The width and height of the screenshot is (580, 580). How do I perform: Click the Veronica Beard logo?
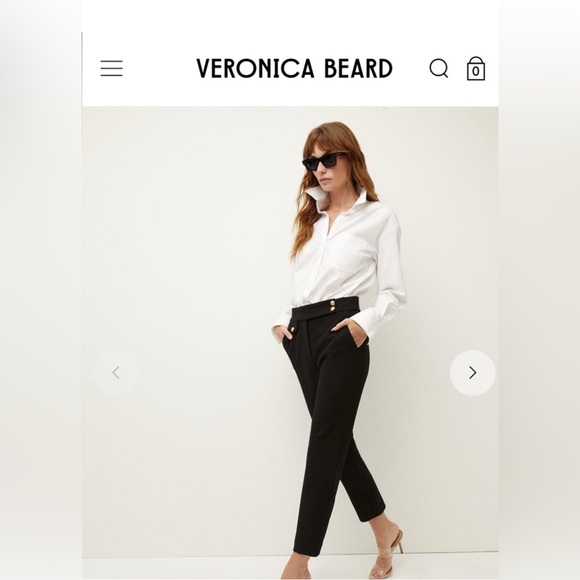[x=294, y=68]
